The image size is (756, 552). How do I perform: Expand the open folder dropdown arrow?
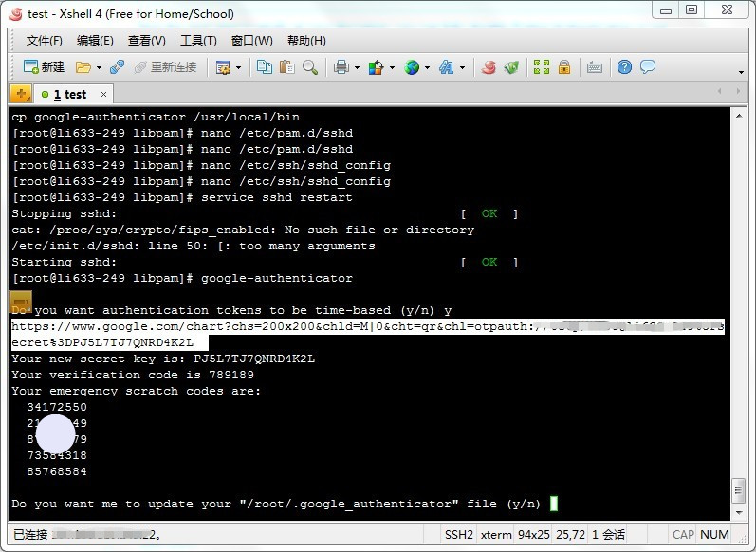pos(98,68)
